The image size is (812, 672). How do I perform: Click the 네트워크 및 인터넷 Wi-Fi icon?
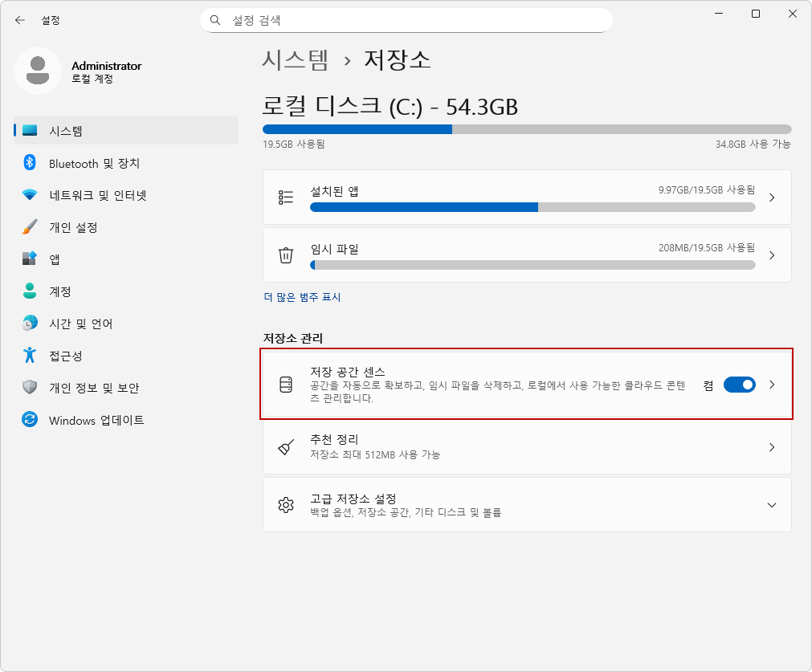(30, 194)
